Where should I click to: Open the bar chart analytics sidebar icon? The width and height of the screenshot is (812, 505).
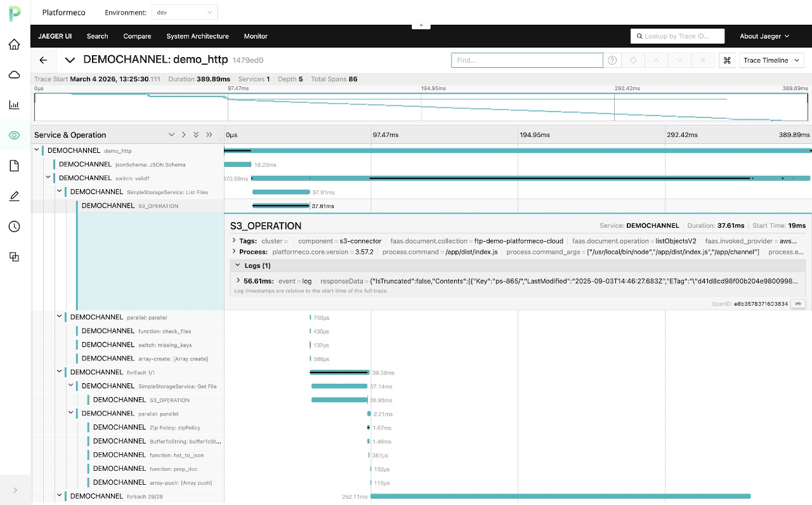pos(14,105)
